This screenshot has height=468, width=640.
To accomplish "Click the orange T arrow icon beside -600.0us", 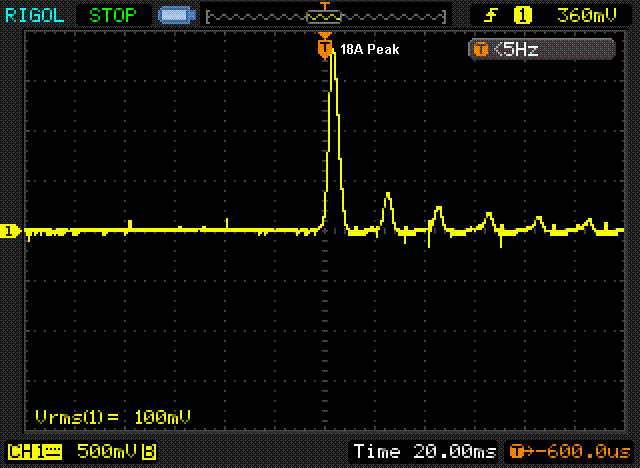I will point(522,452).
